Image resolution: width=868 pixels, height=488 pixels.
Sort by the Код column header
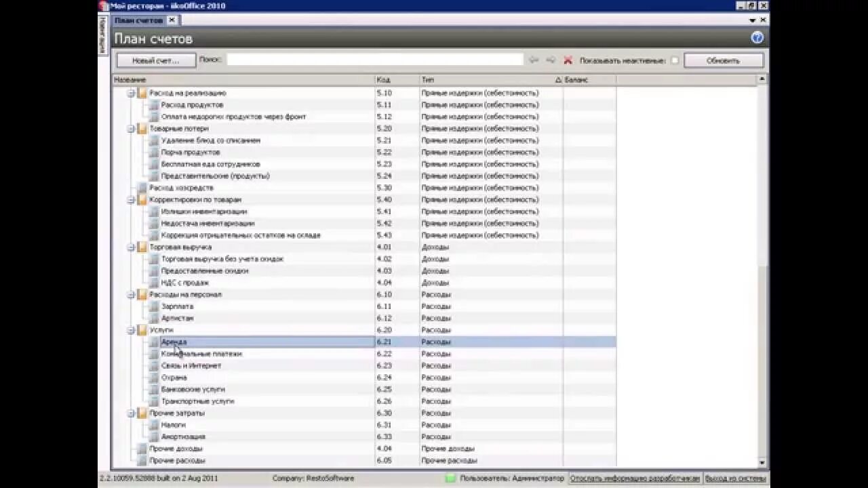click(x=397, y=80)
